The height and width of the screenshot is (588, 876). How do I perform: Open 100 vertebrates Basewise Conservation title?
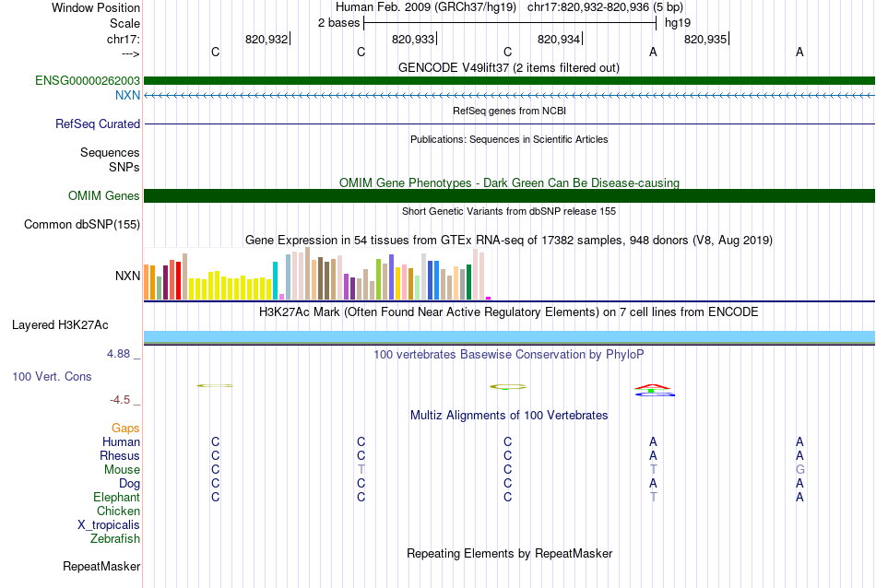click(509, 354)
